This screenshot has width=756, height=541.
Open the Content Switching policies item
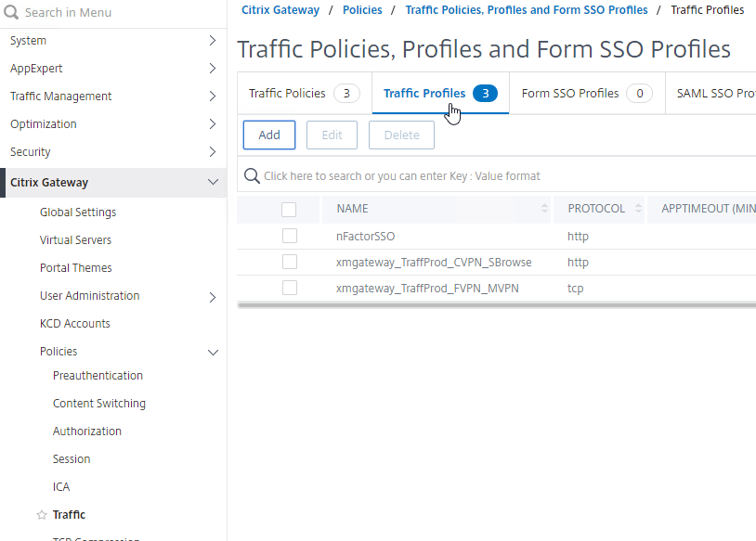(99, 404)
